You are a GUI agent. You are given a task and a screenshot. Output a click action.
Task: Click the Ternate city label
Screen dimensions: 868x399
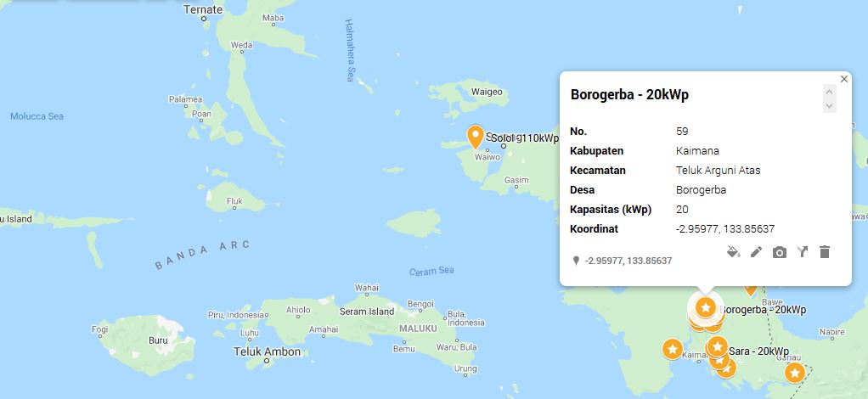click(203, 9)
